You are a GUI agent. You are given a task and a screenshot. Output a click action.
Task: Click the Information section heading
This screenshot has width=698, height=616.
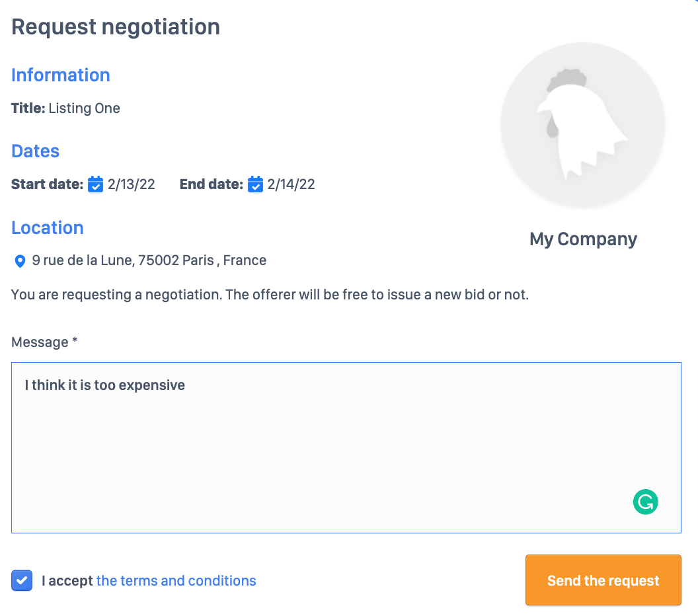point(61,75)
